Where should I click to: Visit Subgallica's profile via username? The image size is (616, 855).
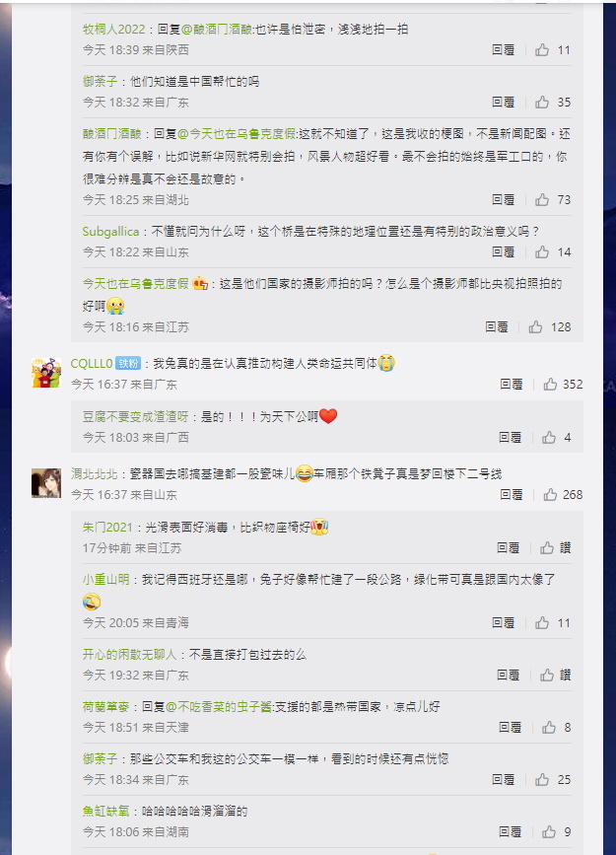(110, 232)
